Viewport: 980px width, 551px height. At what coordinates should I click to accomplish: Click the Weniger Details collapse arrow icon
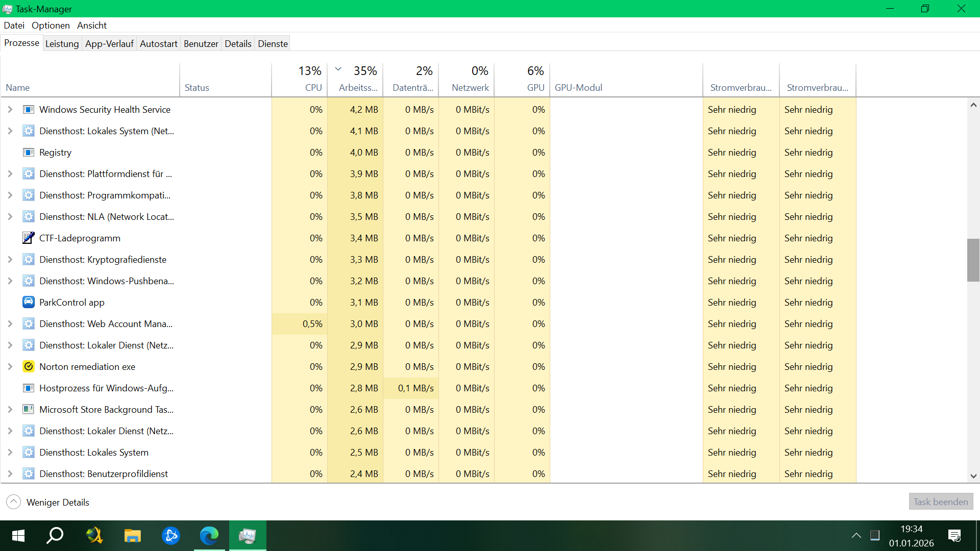14,502
